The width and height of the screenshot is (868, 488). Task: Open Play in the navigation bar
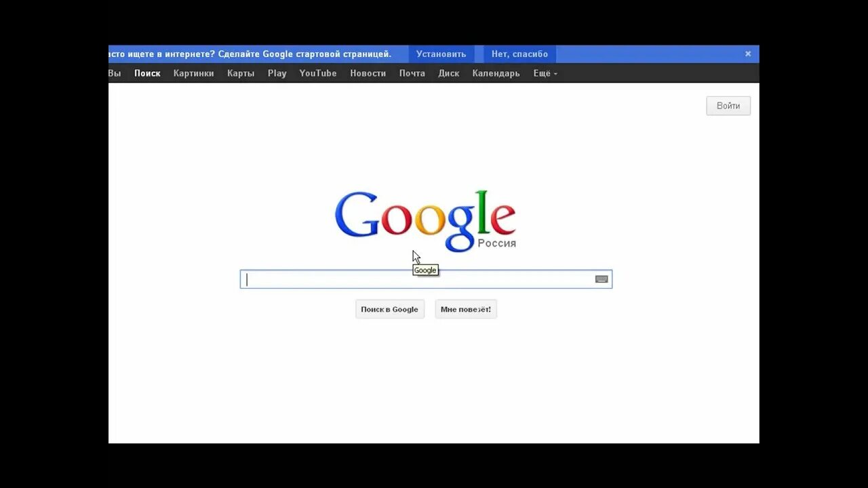click(x=277, y=73)
